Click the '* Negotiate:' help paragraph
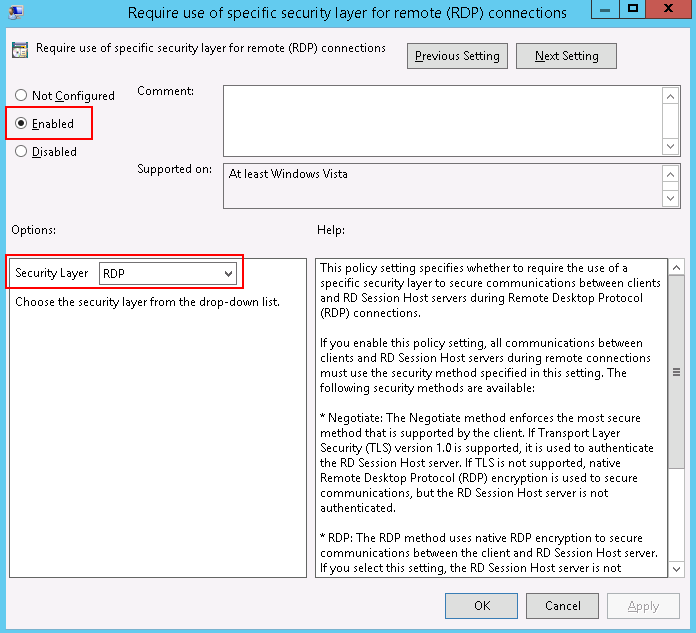This screenshot has width=696, height=633. [x=486, y=463]
